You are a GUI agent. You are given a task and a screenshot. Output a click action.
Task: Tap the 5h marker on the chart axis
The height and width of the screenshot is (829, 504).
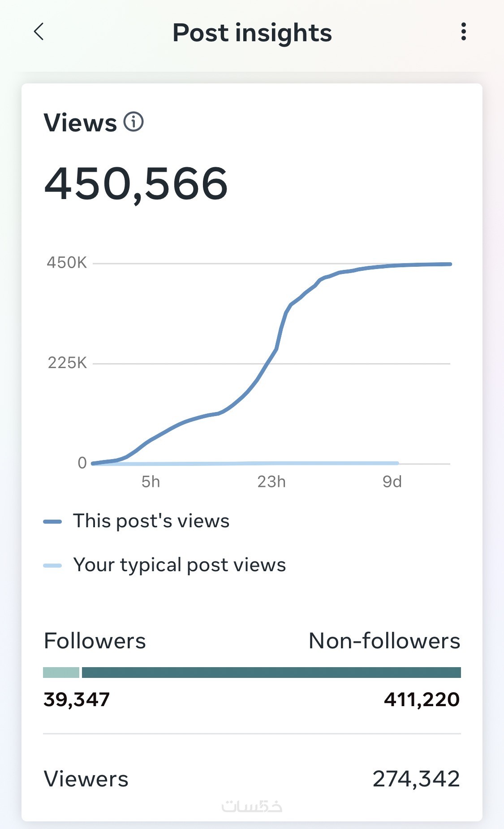(151, 482)
